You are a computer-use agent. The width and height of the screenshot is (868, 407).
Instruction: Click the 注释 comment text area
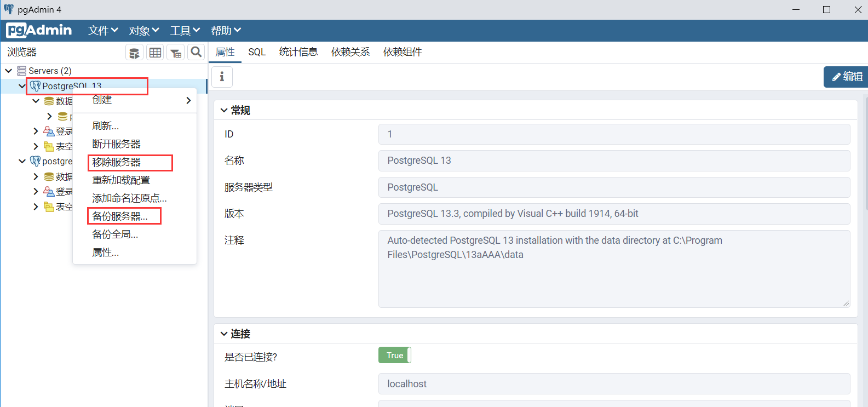coord(614,269)
